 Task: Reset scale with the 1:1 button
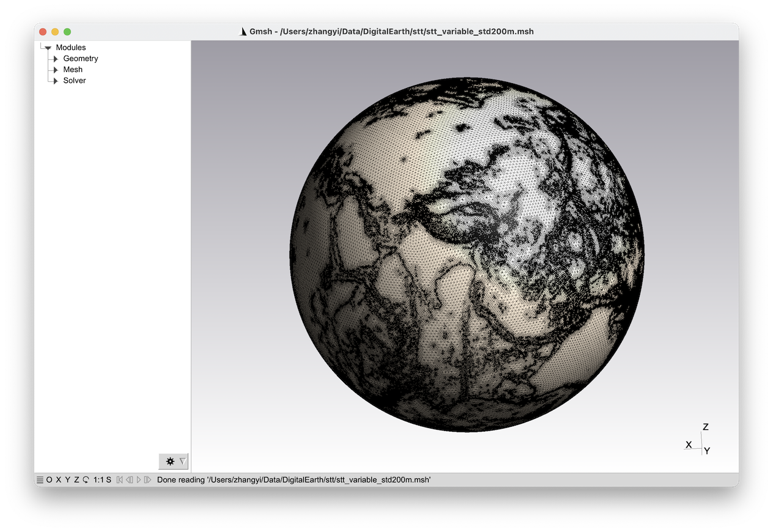[98, 480]
